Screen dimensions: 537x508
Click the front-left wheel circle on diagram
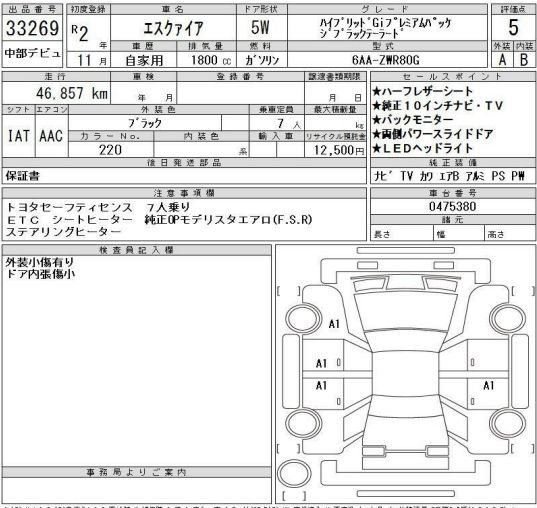click(x=303, y=318)
